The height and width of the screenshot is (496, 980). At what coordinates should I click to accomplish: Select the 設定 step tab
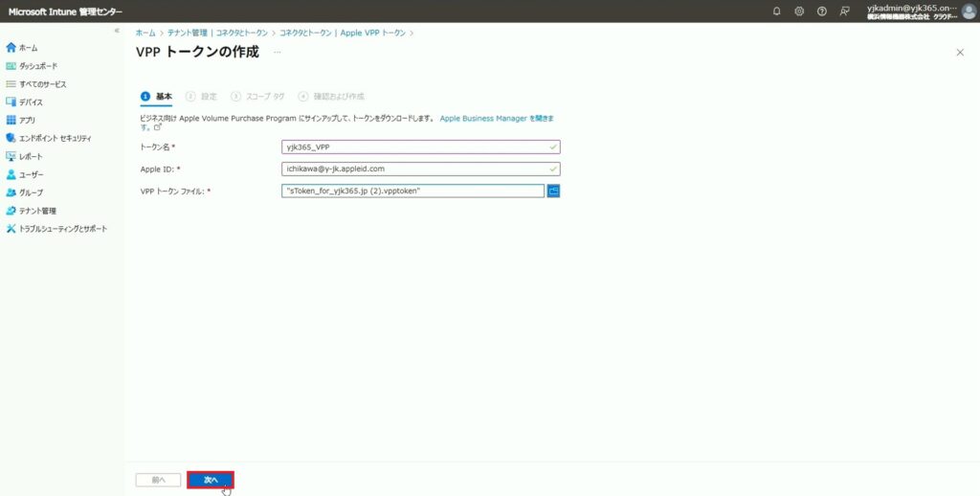[201, 97]
